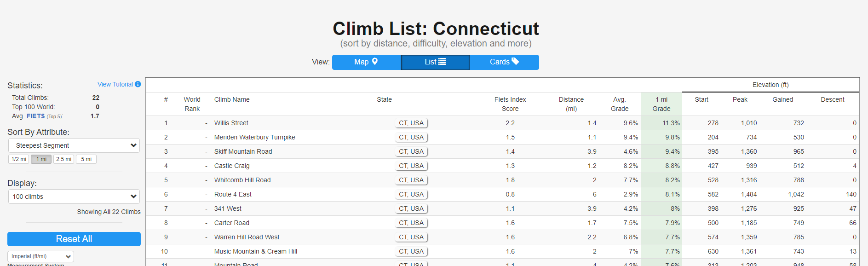
Task: Select the 1/2 mi segment toggle
Action: click(19, 159)
